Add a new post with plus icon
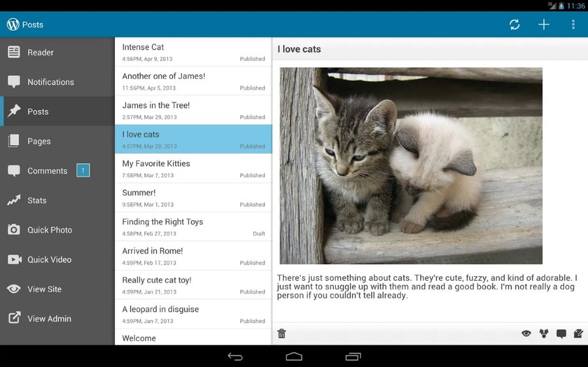This screenshot has width=588, height=367. coord(544,24)
